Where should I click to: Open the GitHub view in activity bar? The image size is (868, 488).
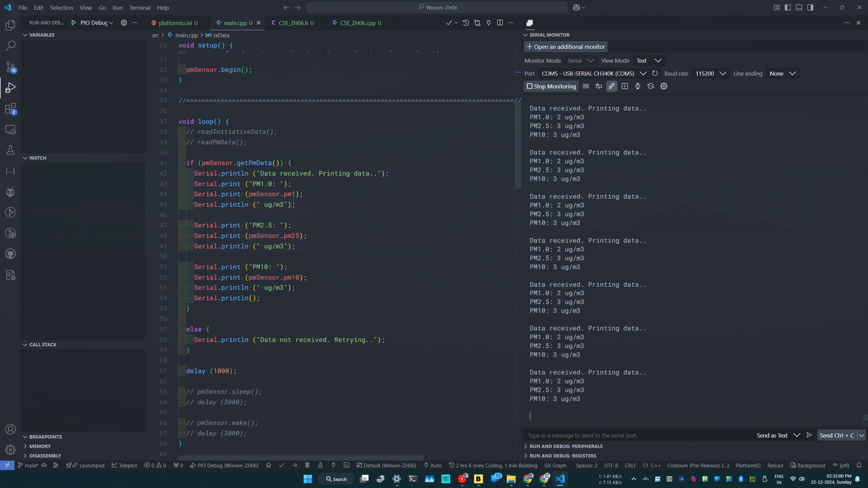[x=11, y=254]
